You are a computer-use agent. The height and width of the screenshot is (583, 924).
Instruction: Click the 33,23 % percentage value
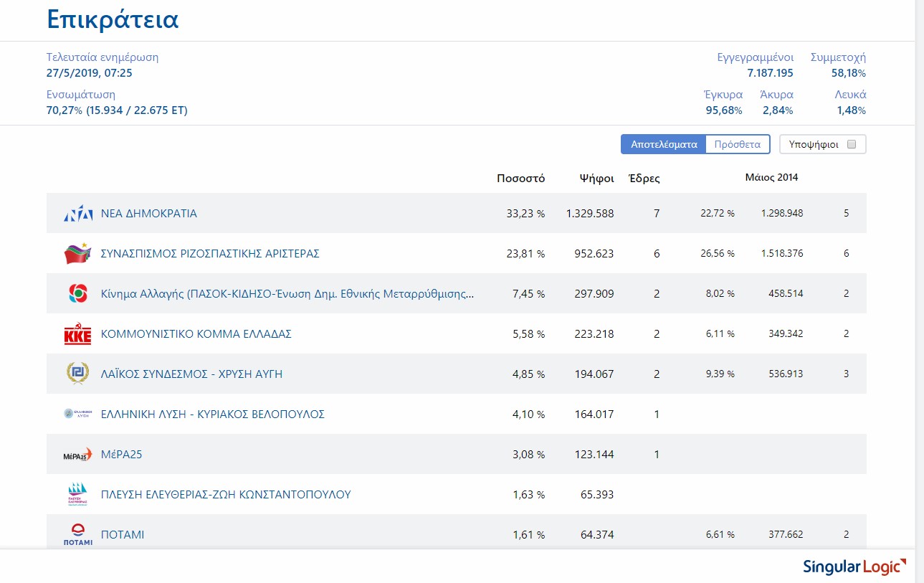(x=525, y=214)
